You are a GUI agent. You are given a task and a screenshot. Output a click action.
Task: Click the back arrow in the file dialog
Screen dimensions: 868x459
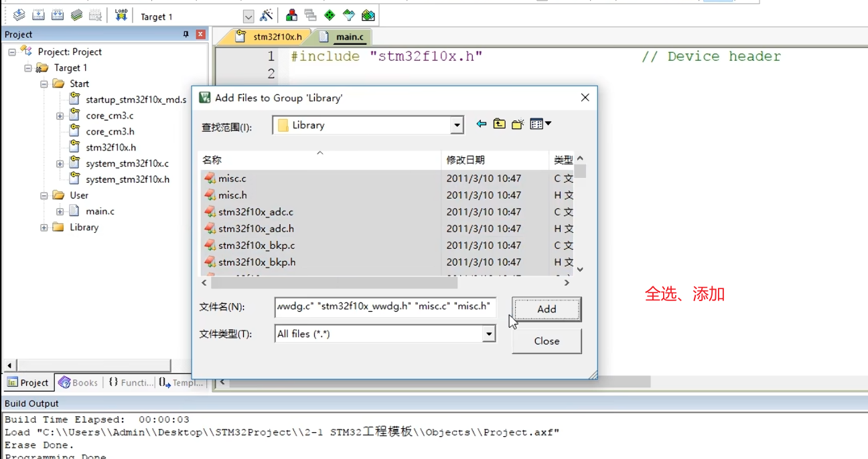[482, 124]
